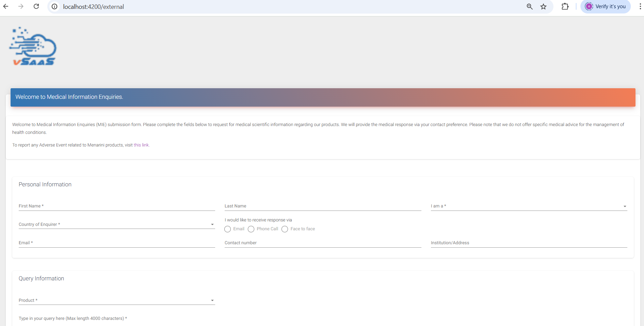
Task: Open the zoom magnifier icon
Action: [x=530, y=6]
